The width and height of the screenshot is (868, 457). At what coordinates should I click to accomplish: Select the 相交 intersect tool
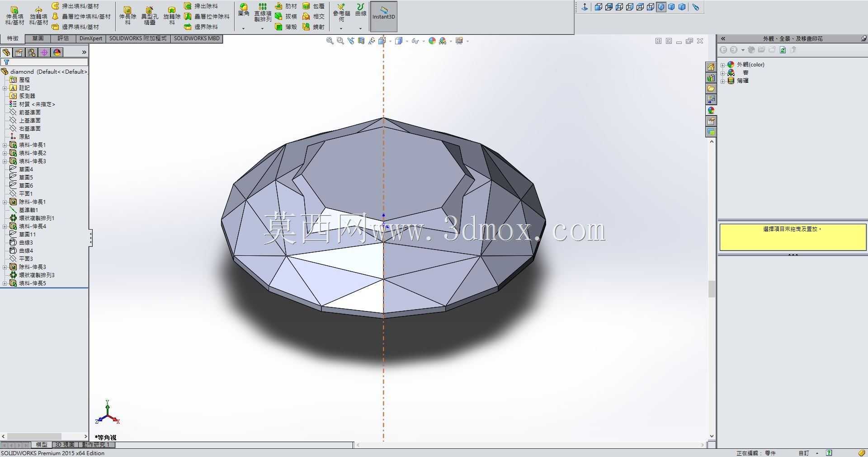313,16
